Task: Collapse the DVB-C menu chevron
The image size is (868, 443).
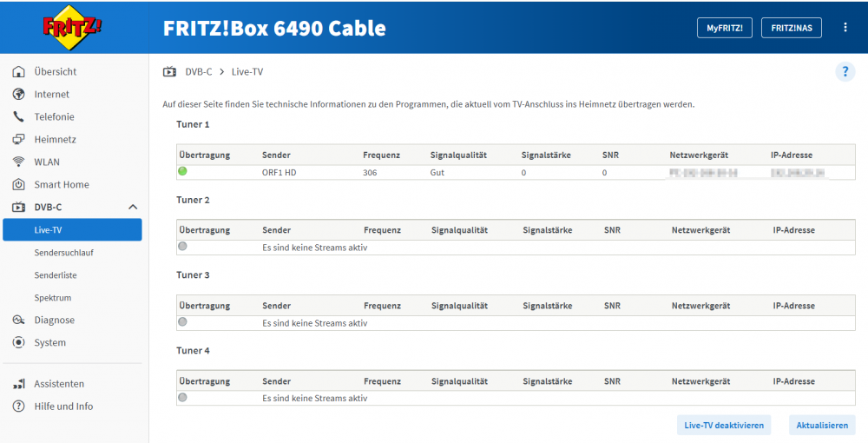Action: (x=133, y=208)
